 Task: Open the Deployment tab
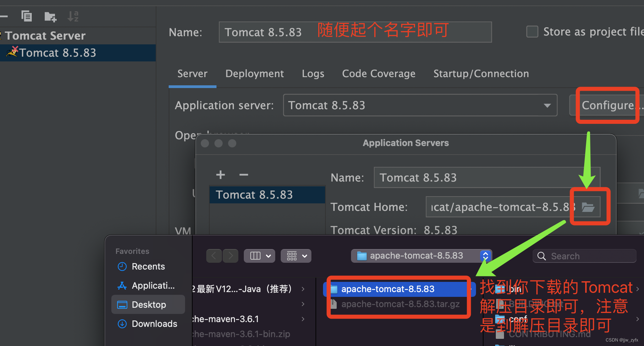[254, 74]
